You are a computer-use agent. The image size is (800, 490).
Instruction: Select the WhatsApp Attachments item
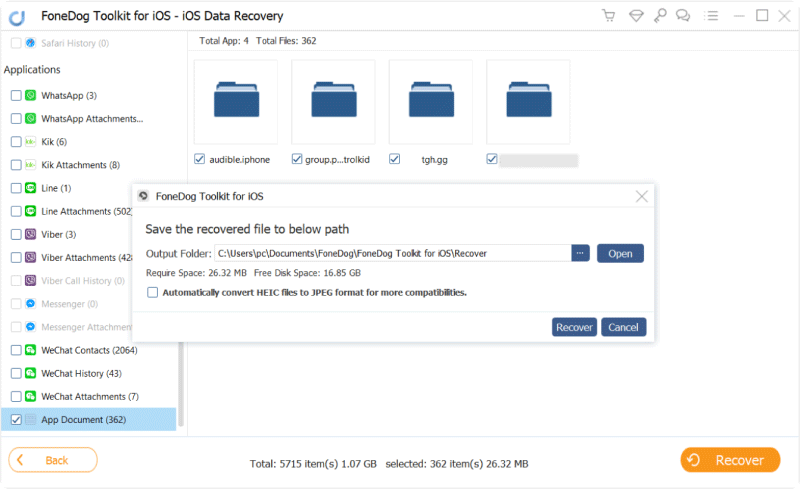89,118
